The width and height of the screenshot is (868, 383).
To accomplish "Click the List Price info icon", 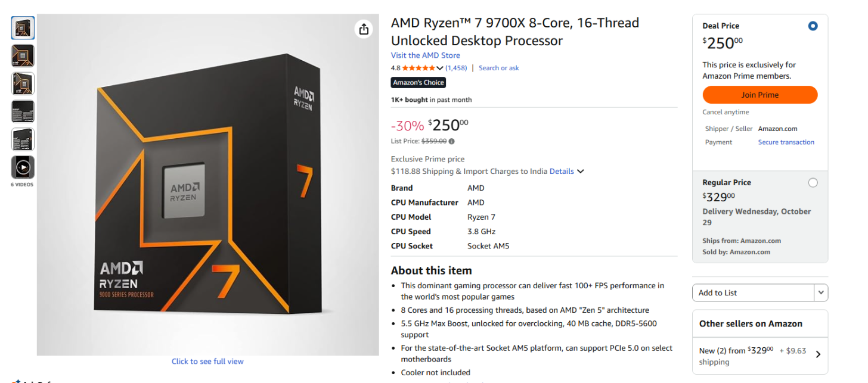I will [x=451, y=142].
